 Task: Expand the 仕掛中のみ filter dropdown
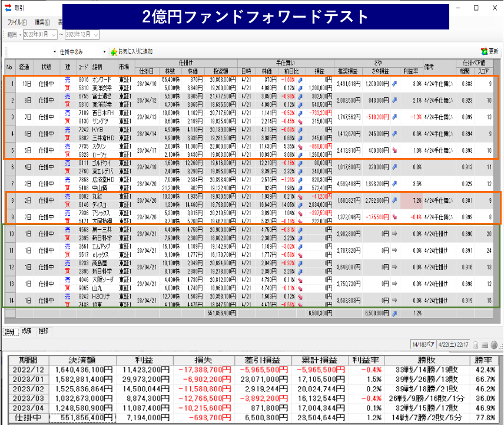point(104,51)
